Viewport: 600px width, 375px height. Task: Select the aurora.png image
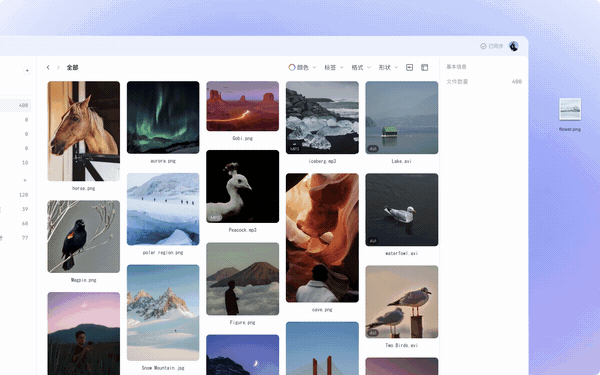(x=163, y=117)
